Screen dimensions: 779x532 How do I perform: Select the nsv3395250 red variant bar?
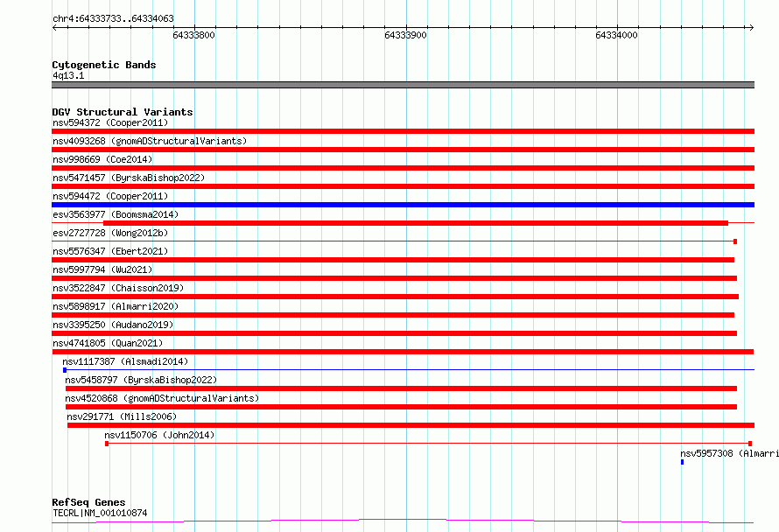point(395,333)
